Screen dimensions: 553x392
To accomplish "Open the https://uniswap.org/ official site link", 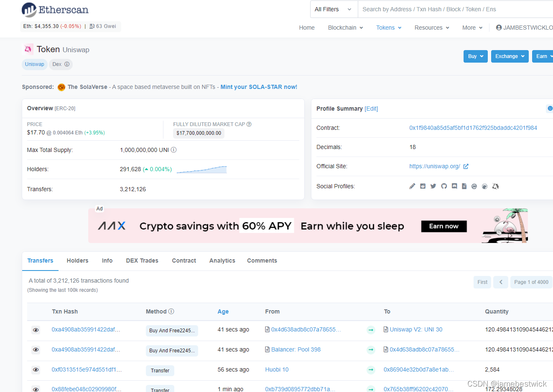I will 435,166.
